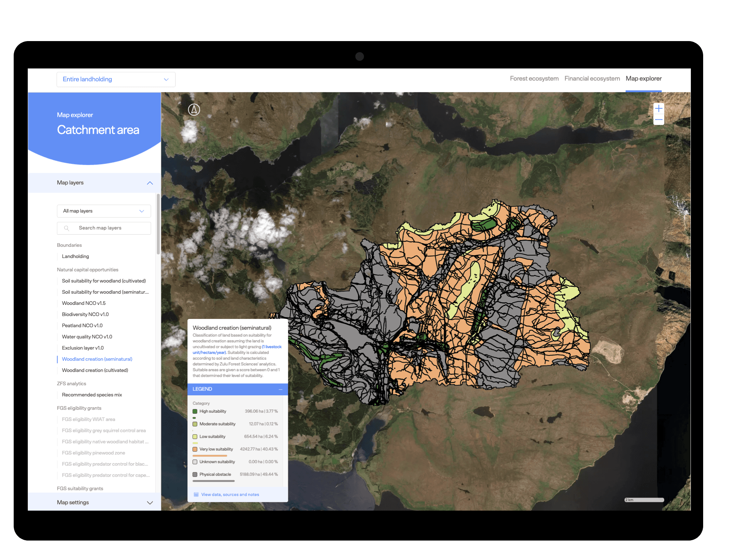Viewport: 750px width, 560px height.
Task: Zoom in with the plus button
Action: click(658, 108)
